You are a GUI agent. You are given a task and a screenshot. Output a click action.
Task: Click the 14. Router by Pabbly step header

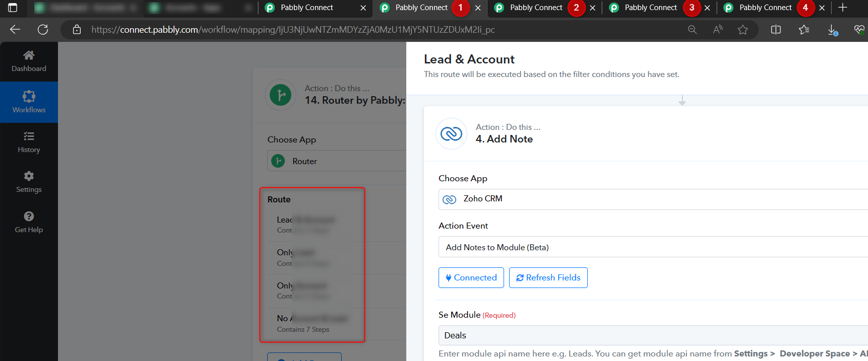pos(355,100)
